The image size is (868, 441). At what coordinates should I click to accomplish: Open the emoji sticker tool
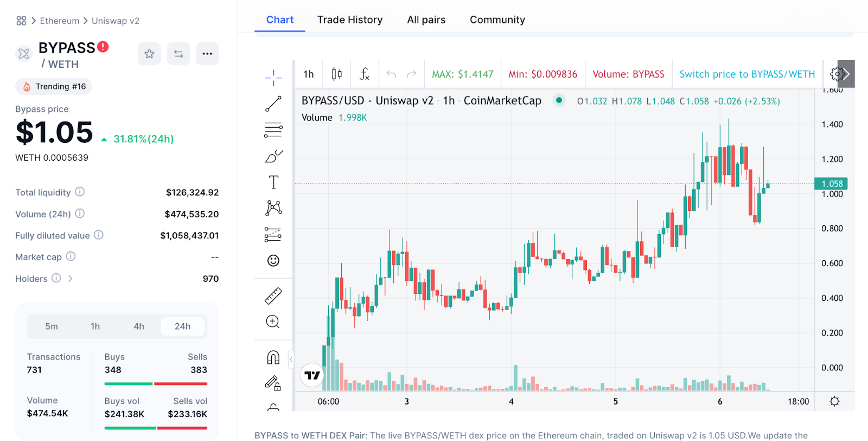point(273,261)
